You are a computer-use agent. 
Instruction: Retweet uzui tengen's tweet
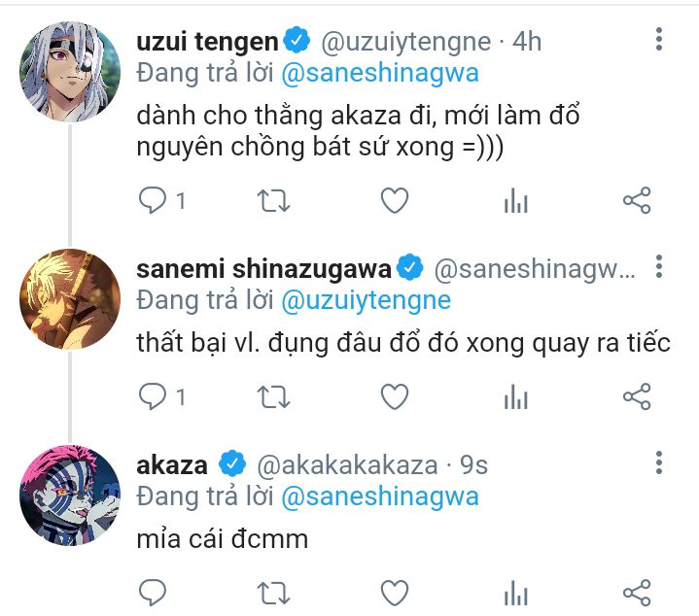273,201
